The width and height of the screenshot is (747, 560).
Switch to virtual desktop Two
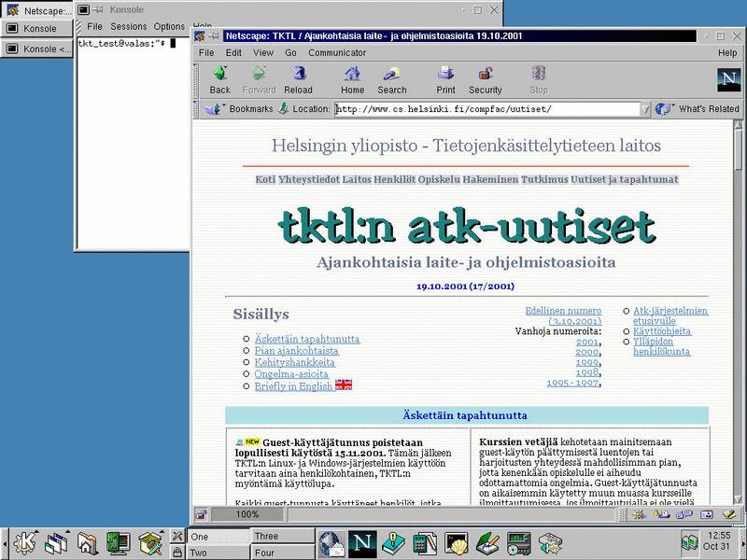pos(218,553)
